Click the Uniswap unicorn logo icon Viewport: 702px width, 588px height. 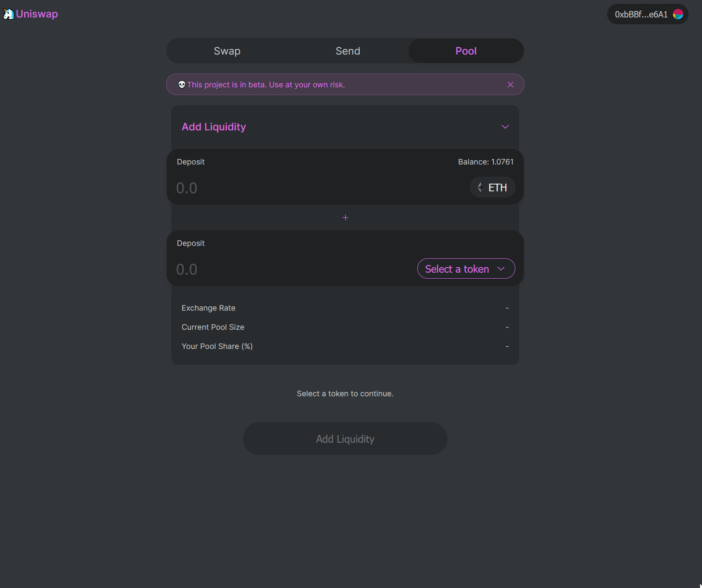[x=8, y=14]
